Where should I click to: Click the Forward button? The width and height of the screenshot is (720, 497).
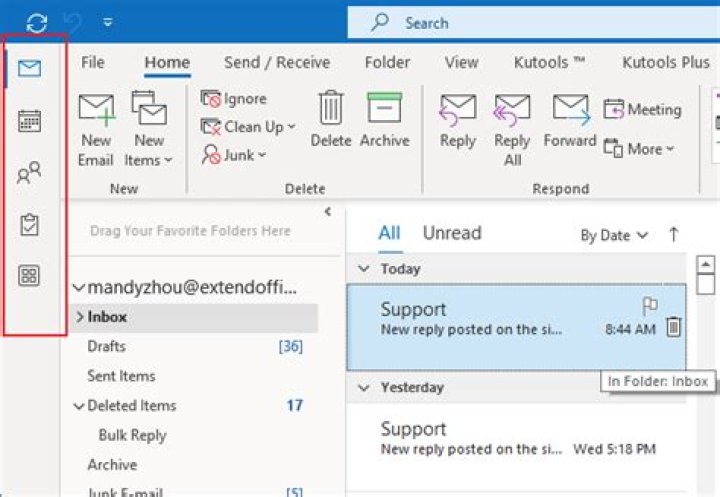pos(570,120)
